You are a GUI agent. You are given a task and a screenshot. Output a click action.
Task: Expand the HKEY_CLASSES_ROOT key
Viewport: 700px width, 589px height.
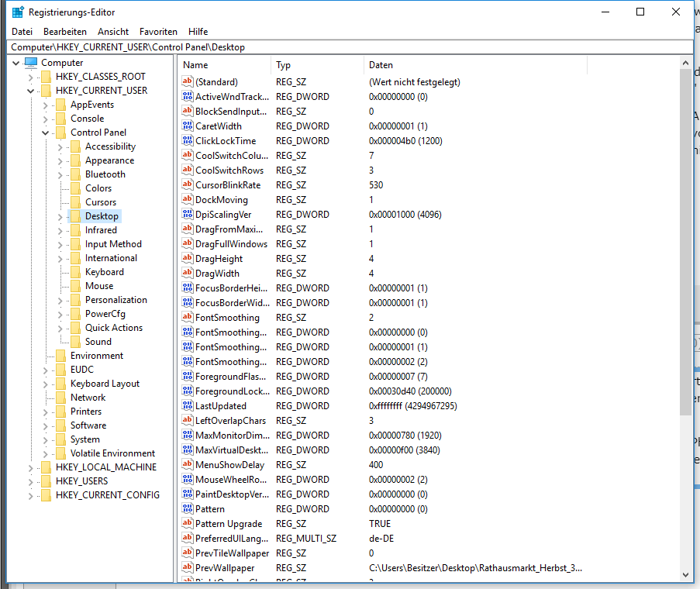point(30,77)
